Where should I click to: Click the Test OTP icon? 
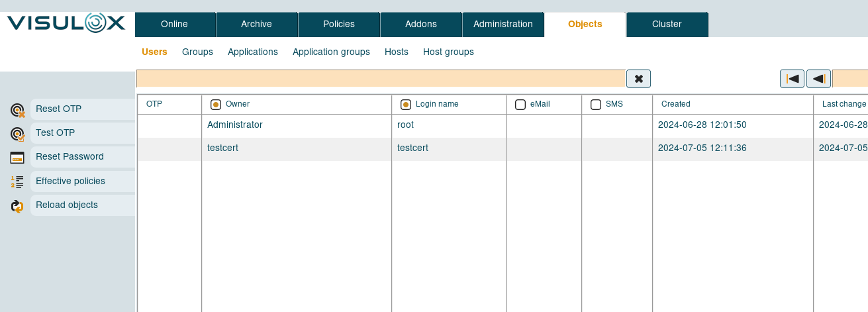tap(18, 134)
